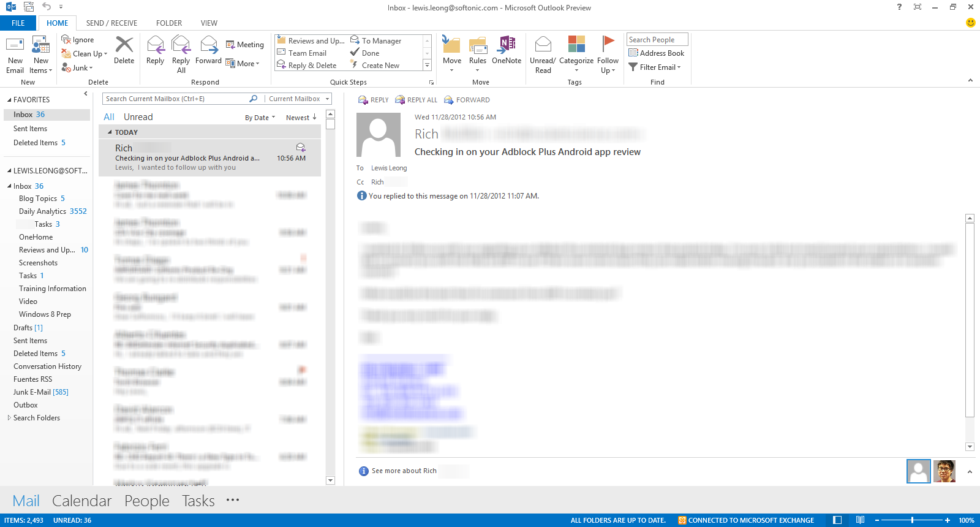Open the New Items menu
The image size is (980, 527).
click(41, 55)
